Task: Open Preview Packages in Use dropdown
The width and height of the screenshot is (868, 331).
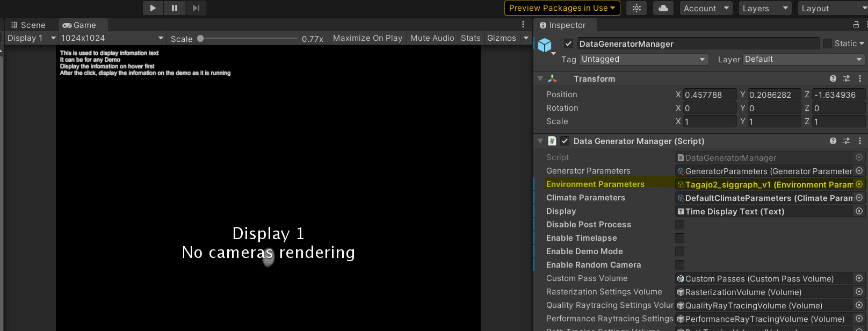Action: tap(562, 8)
